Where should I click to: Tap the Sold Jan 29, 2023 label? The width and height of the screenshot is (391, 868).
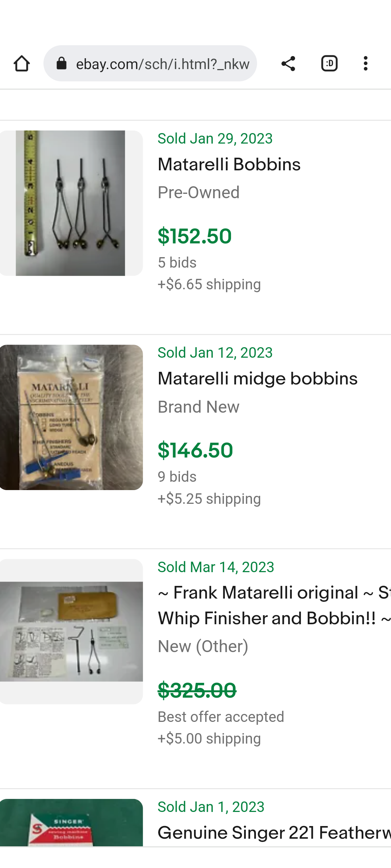coord(215,139)
